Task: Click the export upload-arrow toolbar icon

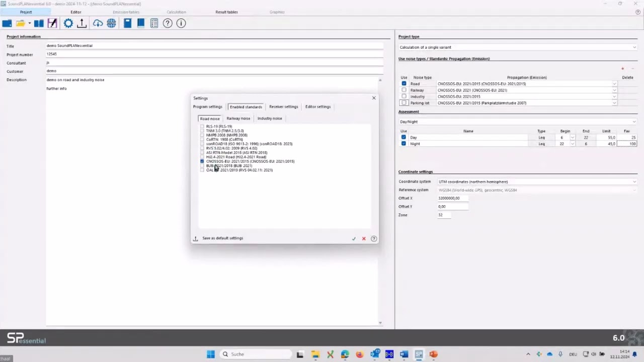Action: [82, 23]
